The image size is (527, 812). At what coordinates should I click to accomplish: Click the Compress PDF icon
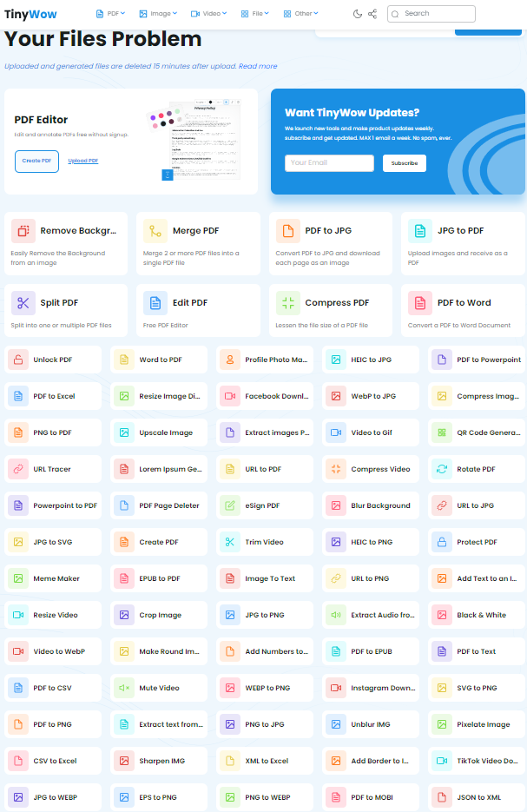(x=288, y=303)
